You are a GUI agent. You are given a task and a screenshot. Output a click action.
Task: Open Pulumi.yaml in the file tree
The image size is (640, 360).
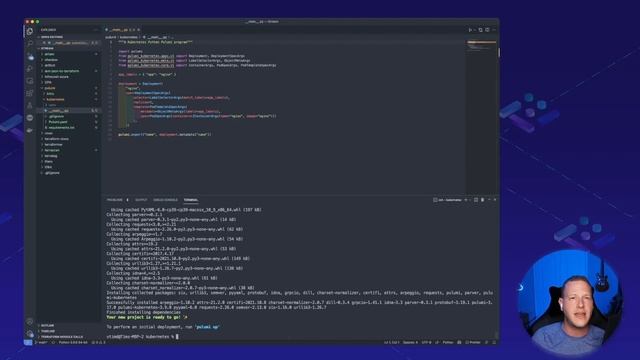coord(58,122)
